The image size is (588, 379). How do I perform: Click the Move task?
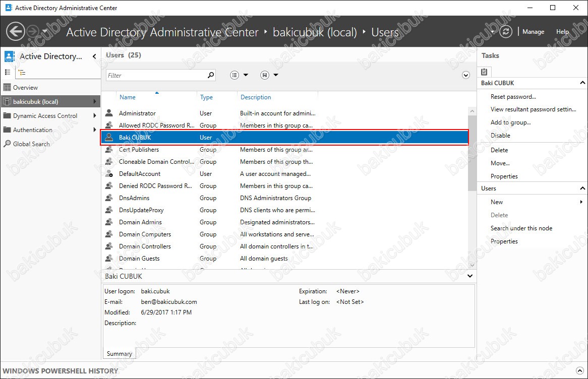[500, 163]
